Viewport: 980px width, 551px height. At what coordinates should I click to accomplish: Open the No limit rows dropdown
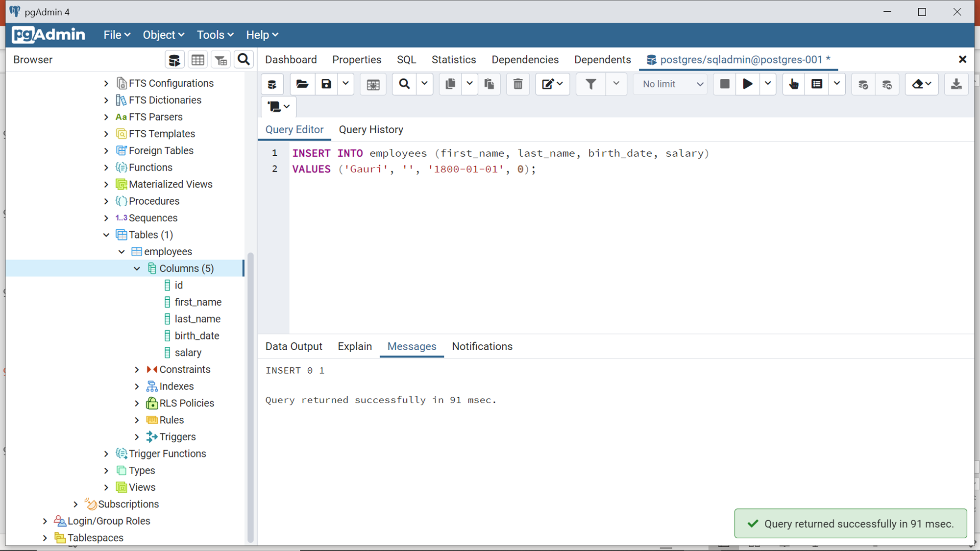pyautogui.click(x=671, y=84)
